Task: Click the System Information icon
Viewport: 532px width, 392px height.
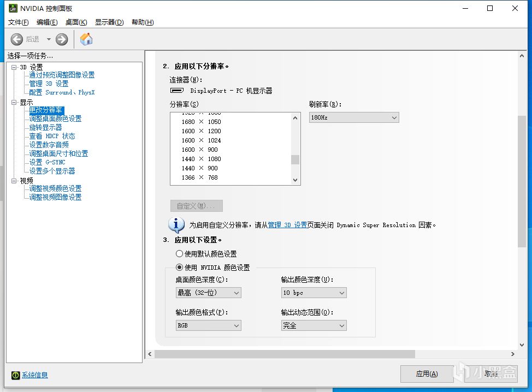Action: [x=16, y=375]
